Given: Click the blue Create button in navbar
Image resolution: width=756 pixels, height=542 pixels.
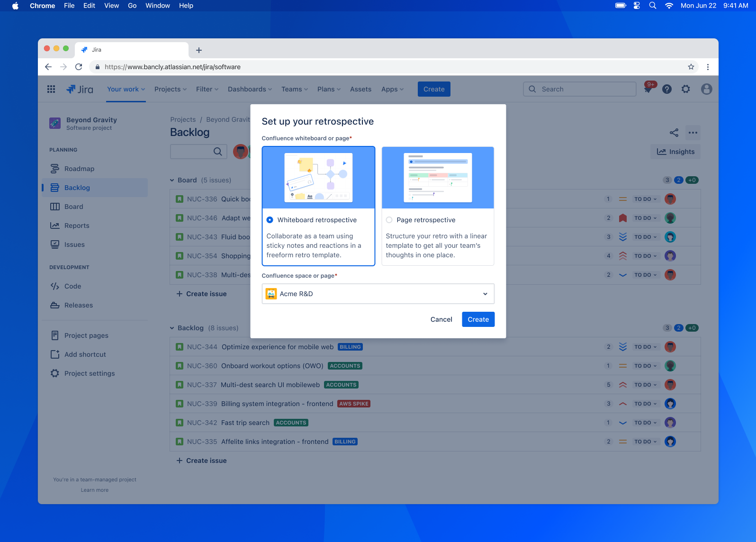Looking at the screenshot, I should [434, 89].
